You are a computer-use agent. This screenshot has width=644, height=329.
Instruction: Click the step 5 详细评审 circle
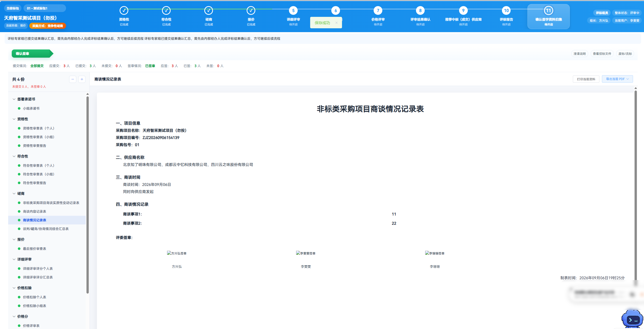click(293, 10)
